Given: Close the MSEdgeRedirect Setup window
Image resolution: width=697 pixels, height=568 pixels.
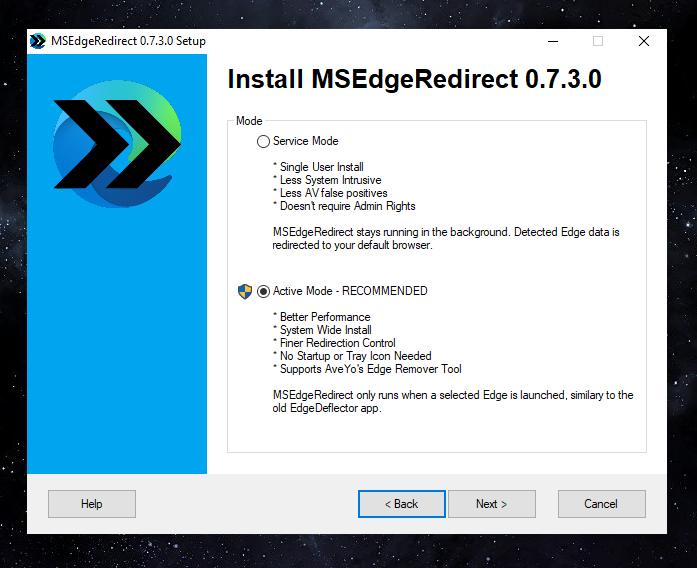Looking at the screenshot, I should click(x=644, y=41).
